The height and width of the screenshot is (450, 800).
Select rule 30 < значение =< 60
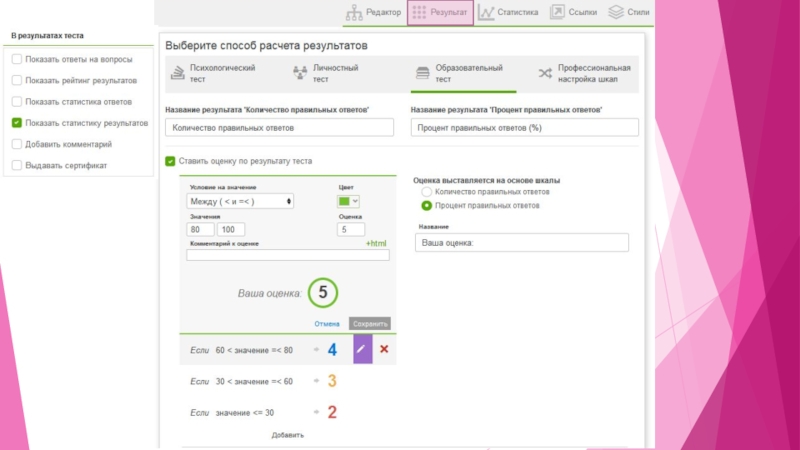254,382
